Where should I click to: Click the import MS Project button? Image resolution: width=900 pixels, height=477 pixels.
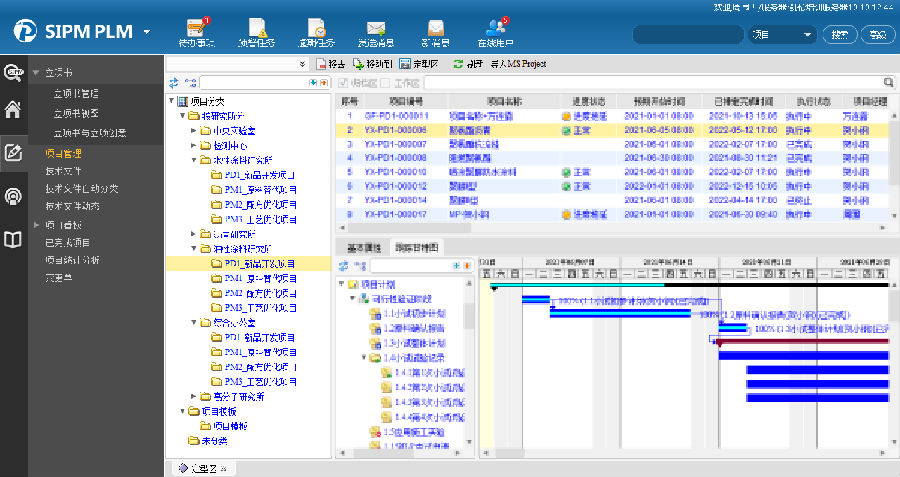pos(517,63)
